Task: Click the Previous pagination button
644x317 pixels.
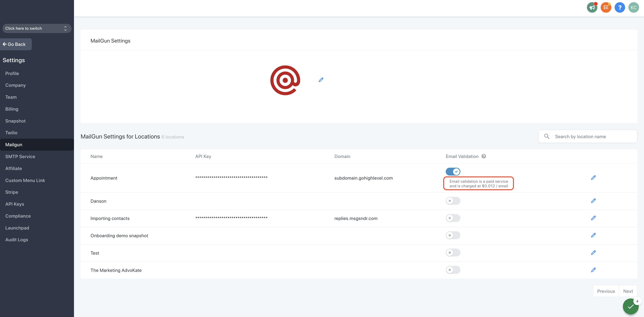Action: [606, 291]
